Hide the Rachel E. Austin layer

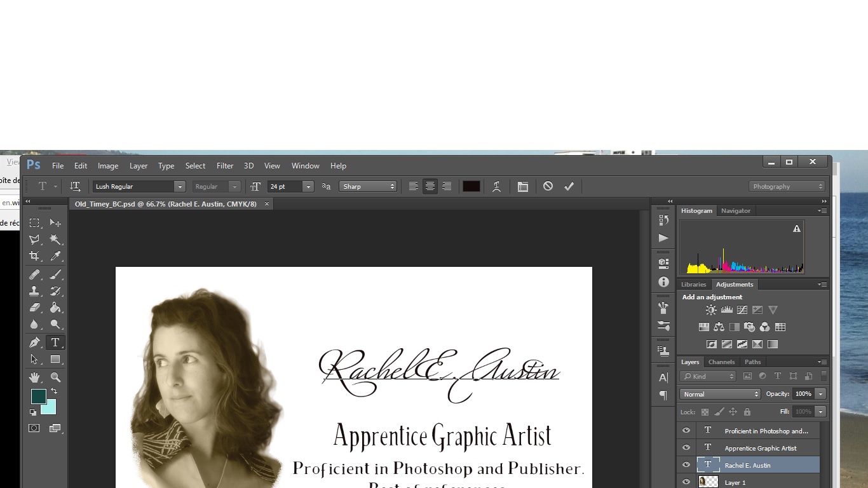[686, 465]
